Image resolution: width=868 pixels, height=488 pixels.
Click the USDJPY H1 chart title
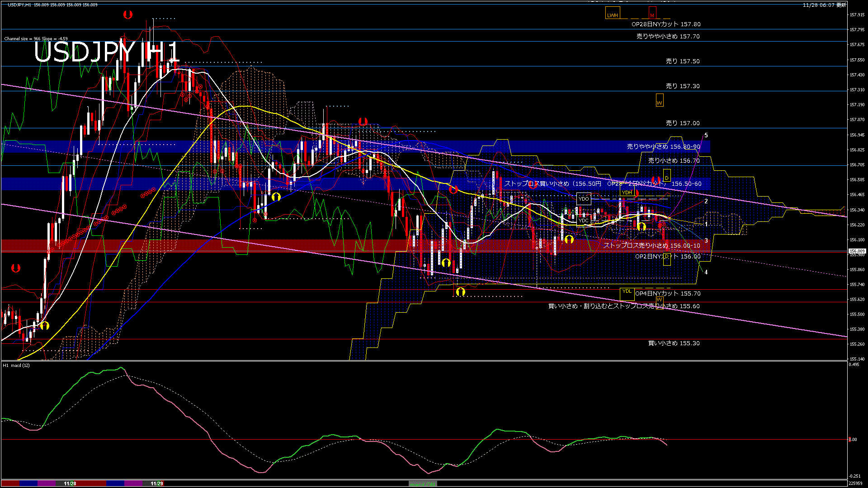(x=107, y=52)
